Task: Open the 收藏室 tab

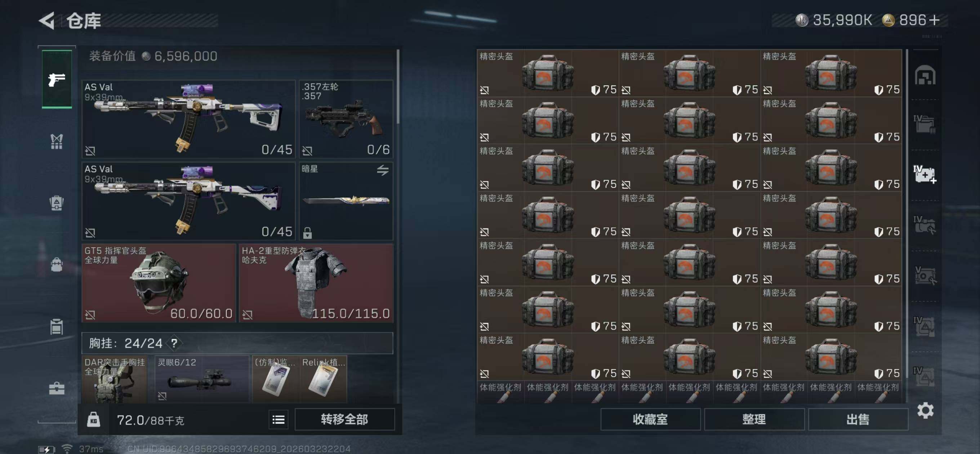Action: (650, 419)
